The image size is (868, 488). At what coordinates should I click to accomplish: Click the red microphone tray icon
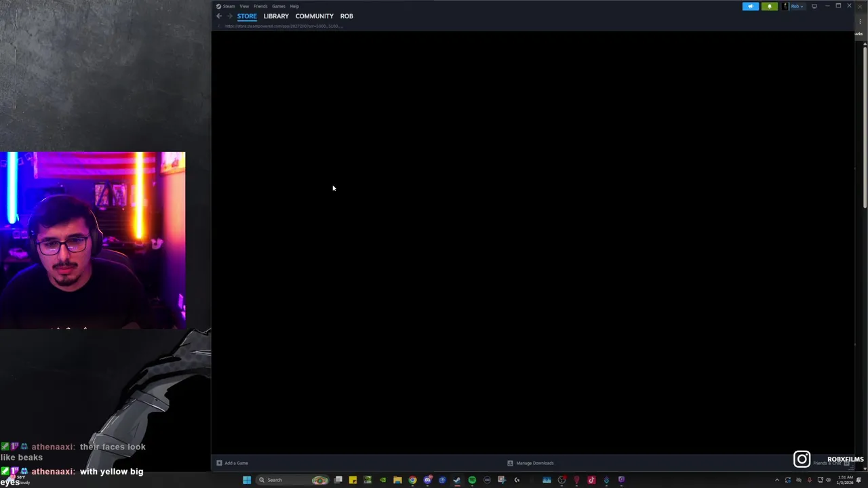pos(810,480)
